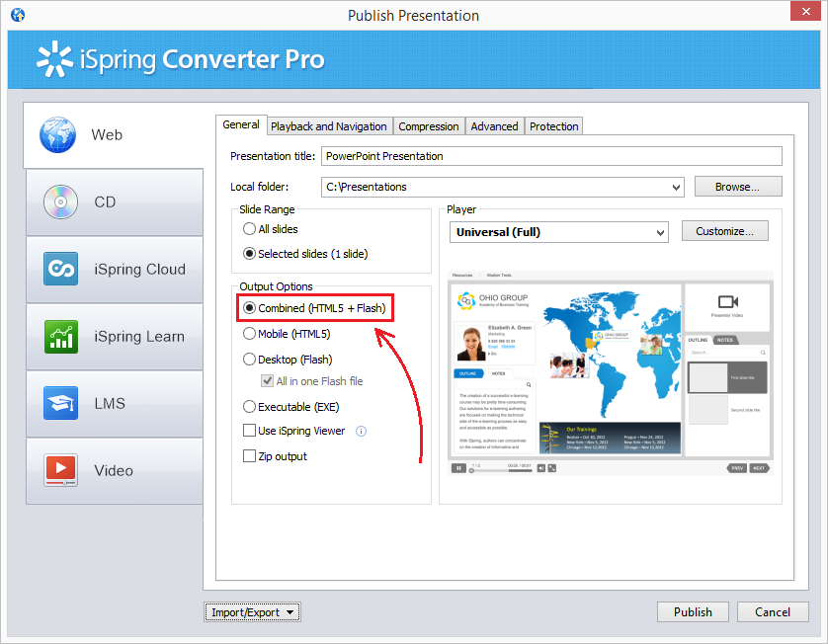Viewport: 828px width, 644px height.
Task: Click the Browse... button
Action: click(738, 187)
